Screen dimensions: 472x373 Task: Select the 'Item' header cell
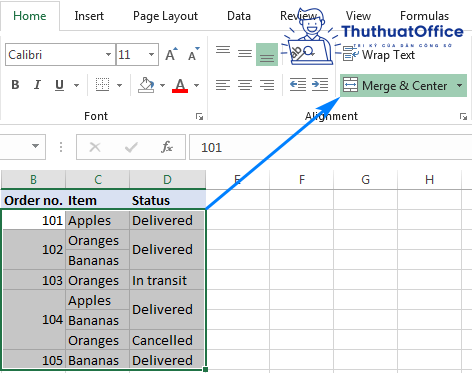pos(98,200)
